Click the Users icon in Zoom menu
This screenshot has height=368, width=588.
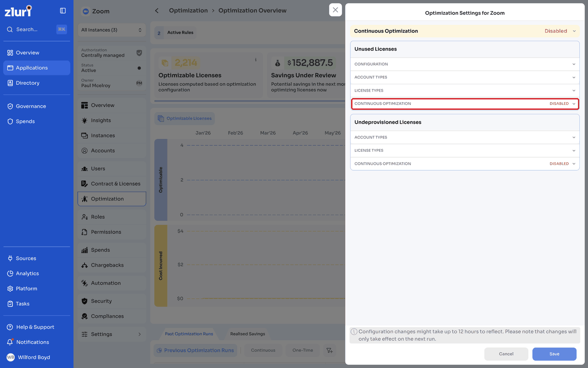85,169
